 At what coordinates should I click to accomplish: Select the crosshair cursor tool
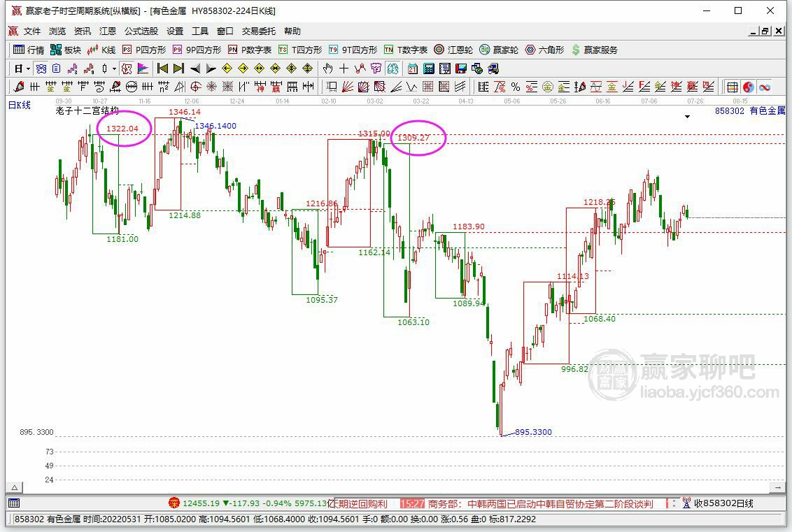pos(344,69)
